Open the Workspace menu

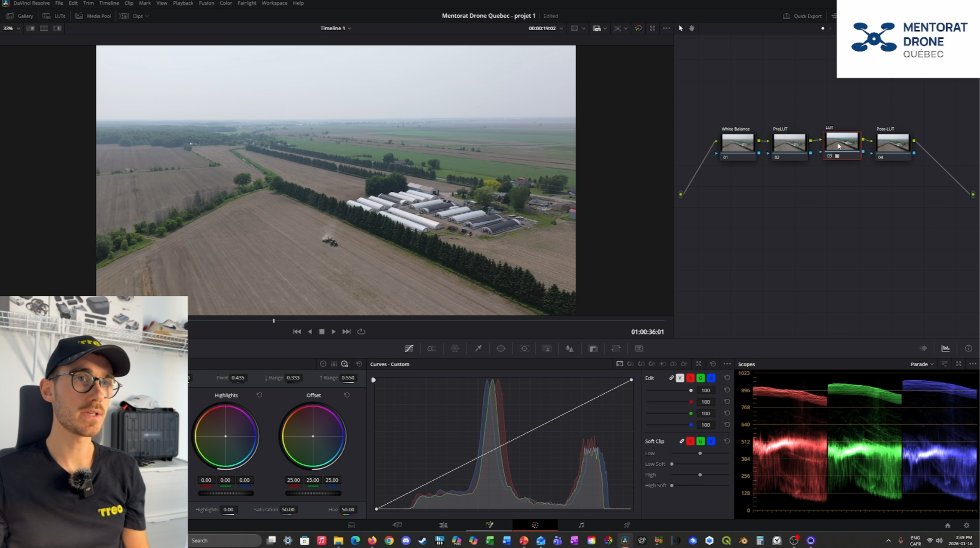274,3
